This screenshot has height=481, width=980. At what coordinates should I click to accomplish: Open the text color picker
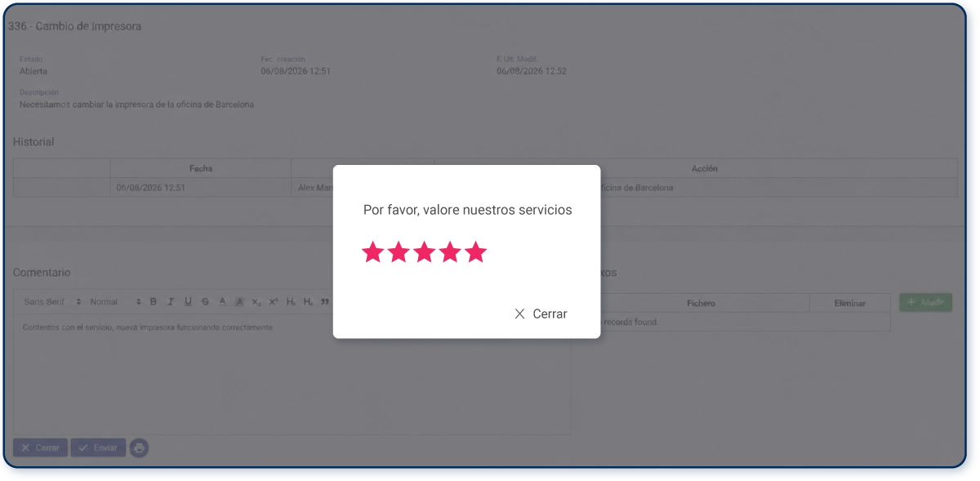(x=222, y=302)
